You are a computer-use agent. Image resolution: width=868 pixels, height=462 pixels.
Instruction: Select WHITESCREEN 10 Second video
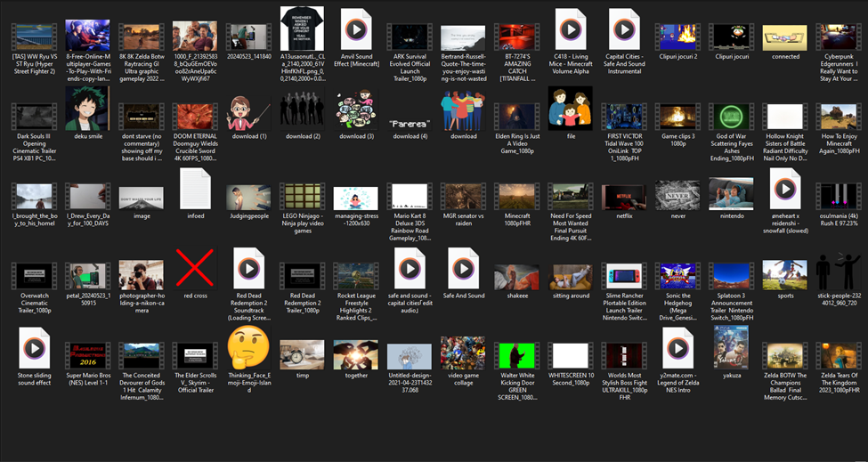click(x=571, y=356)
